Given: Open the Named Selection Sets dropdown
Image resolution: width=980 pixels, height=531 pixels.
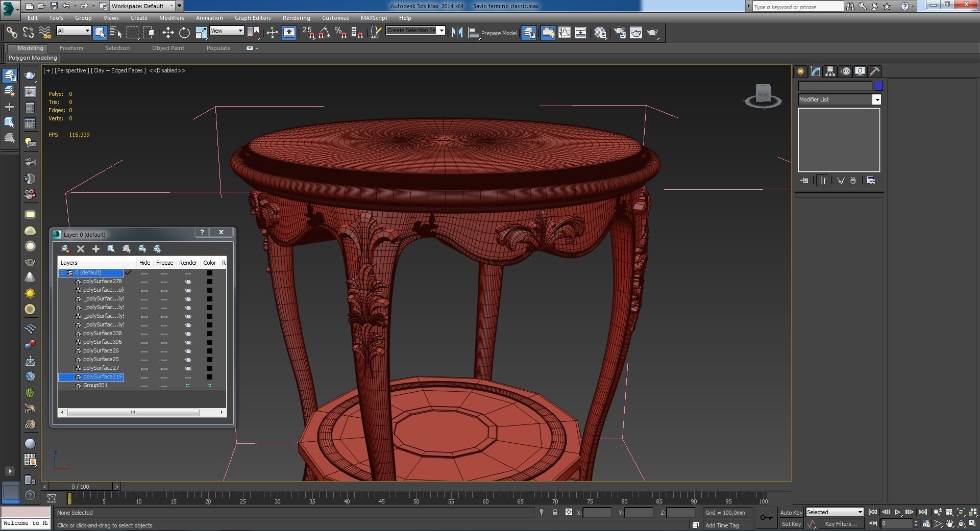Looking at the screenshot, I should point(442,30).
